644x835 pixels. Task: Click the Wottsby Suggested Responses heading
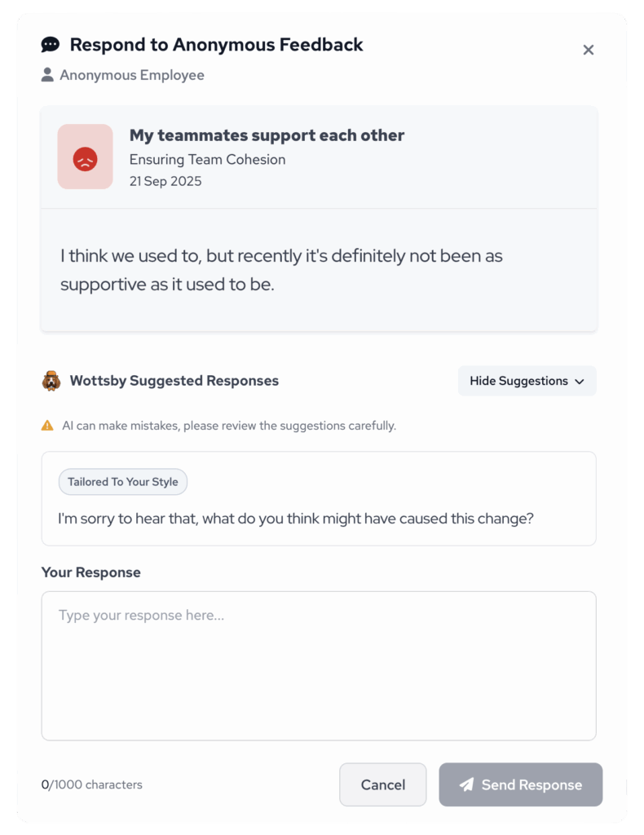point(174,381)
